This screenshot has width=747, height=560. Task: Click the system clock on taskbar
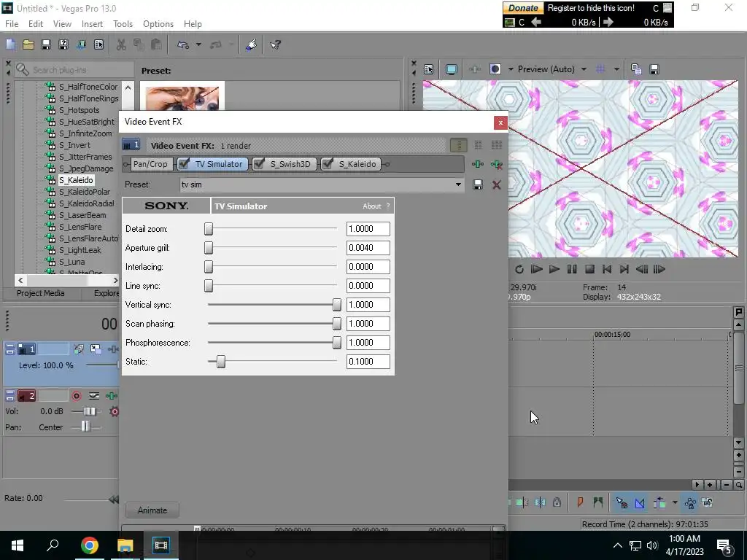click(x=684, y=545)
